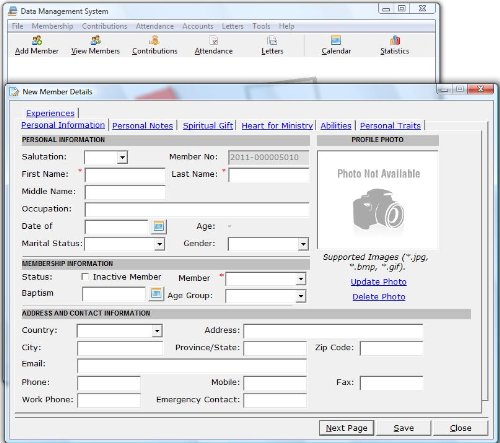Click the Delete Photo link
This screenshot has width=500, height=443.
tap(379, 297)
